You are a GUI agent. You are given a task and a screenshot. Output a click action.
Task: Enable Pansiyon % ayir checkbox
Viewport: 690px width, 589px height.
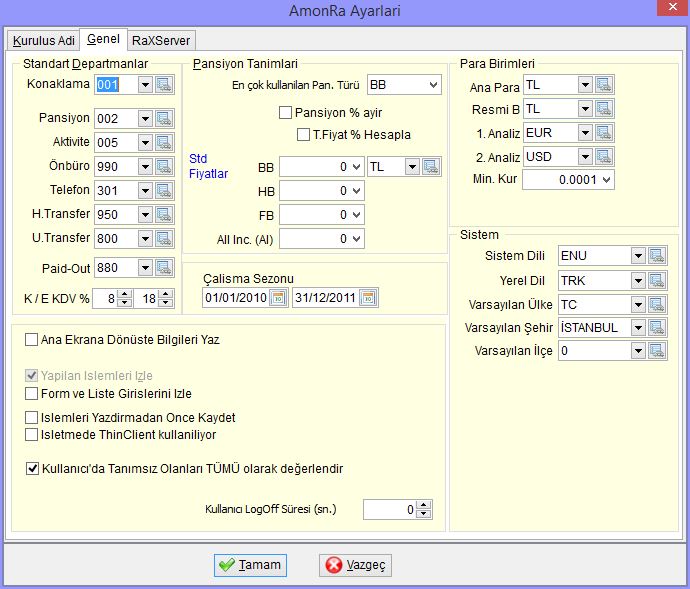click(285, 113)
